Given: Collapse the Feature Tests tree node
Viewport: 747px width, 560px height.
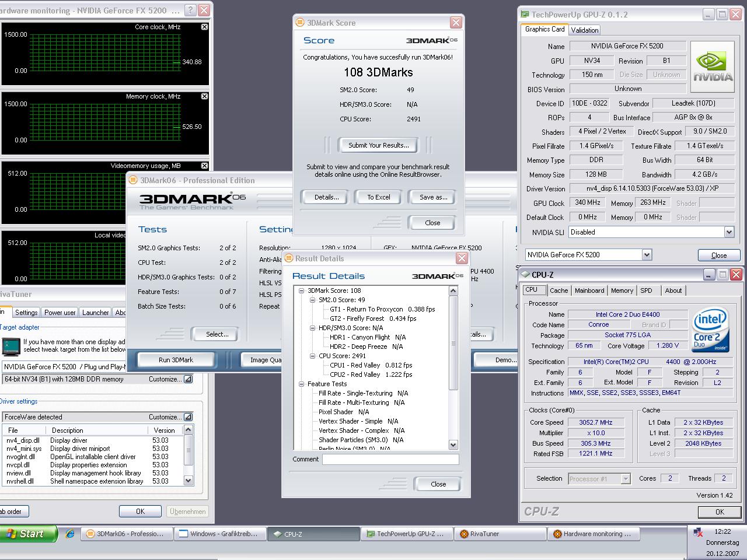Looking at the screenshot, I should [x=302, y=384].
